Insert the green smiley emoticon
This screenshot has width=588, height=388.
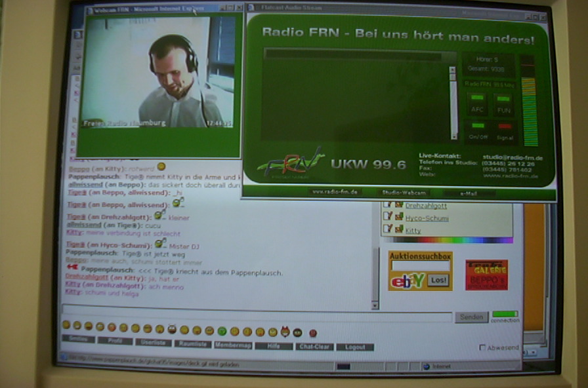click(222, 332)
